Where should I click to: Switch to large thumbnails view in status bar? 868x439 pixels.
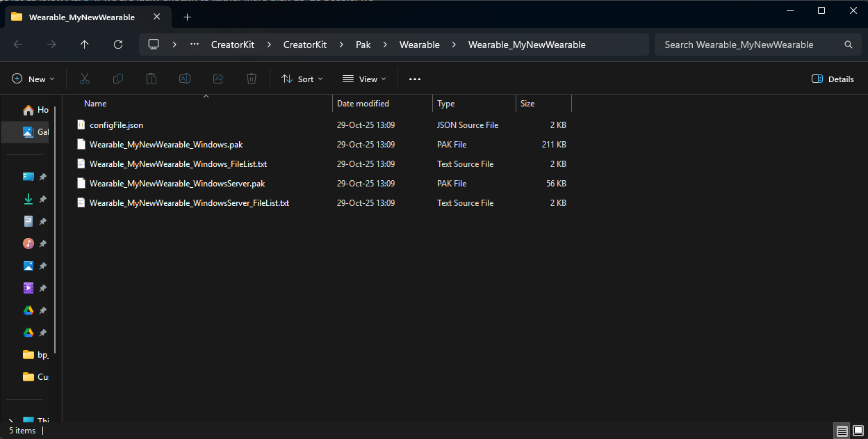(x=858, y=431)
